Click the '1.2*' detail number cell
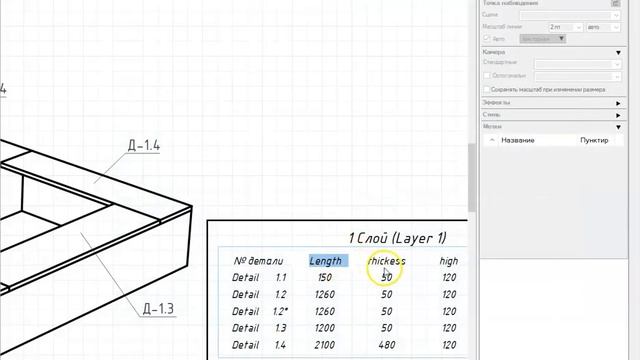The image size is (640, 360). point(280,311)
